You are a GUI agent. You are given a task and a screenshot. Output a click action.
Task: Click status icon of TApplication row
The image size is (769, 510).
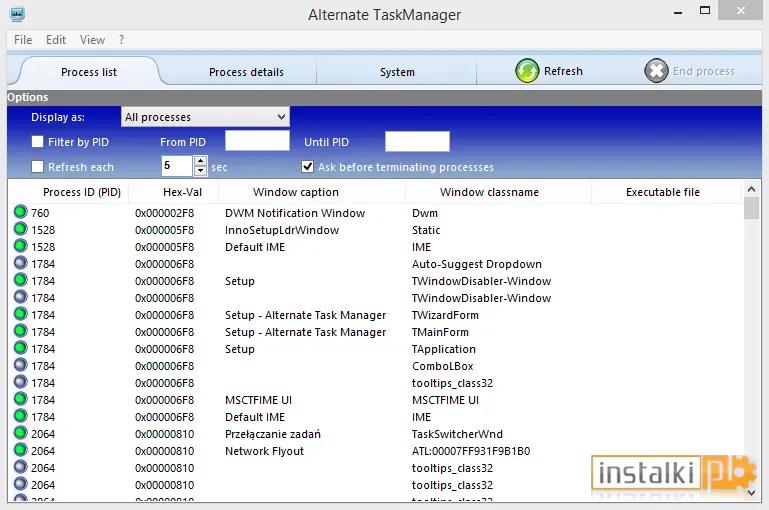(21, 348)
